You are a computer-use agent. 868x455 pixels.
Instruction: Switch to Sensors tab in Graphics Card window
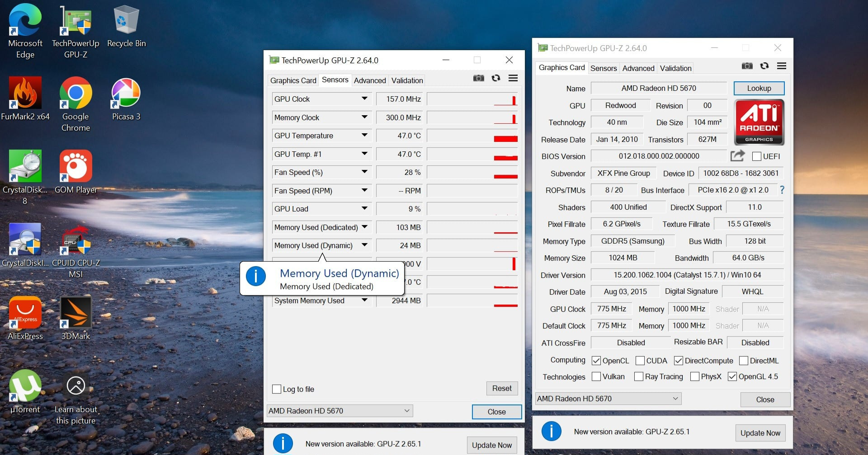tap(604, 68)
